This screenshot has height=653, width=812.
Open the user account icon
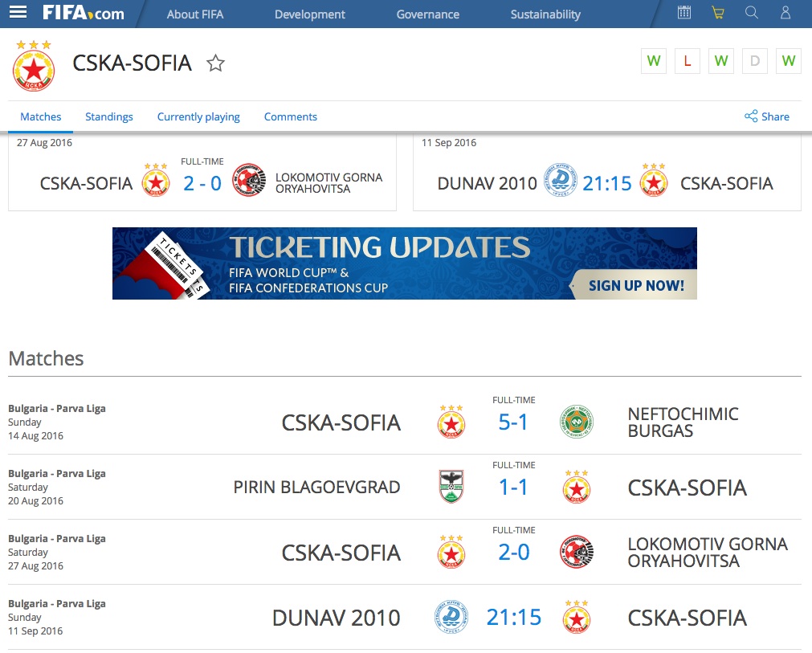click(785, 12)
